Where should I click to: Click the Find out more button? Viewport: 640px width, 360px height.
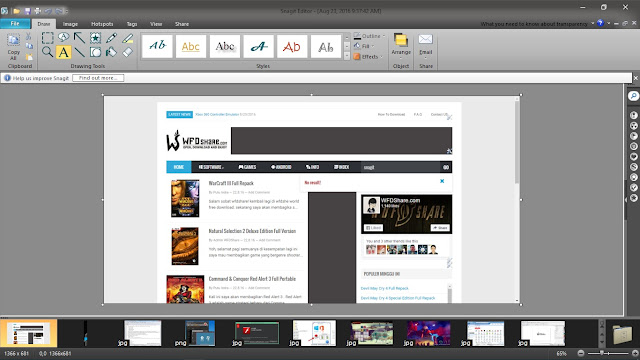pos(98,78)
